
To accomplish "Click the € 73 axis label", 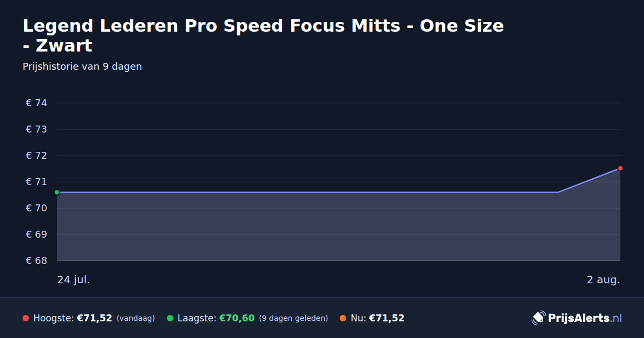I will [x=36, y=129].
